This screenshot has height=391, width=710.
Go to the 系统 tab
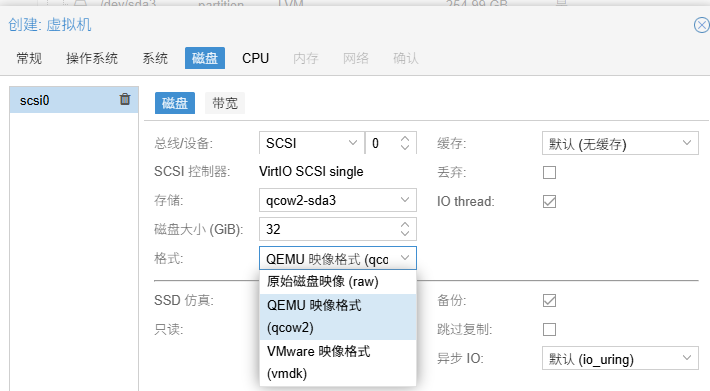pos(155,58)
